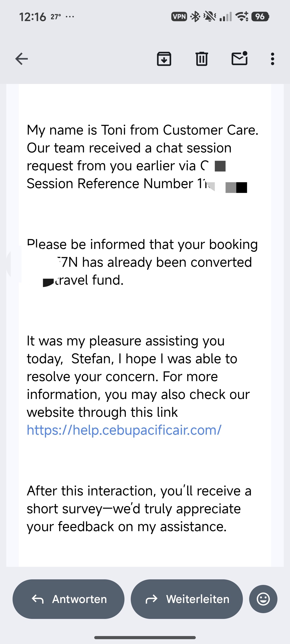This screenshot has width=290, height=644.
Task: Open the help.cebupacificair.com link
Action: click(x=124, y=430)
